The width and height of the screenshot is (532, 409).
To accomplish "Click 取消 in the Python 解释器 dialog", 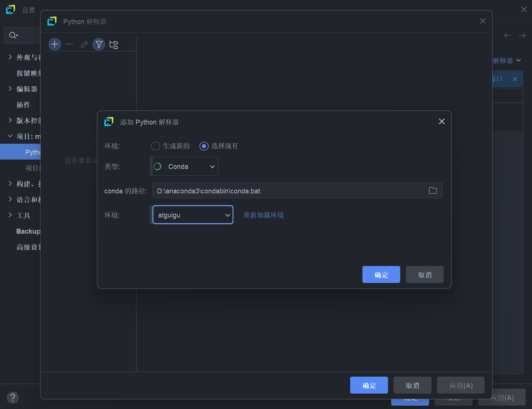I will coord(412,385).
